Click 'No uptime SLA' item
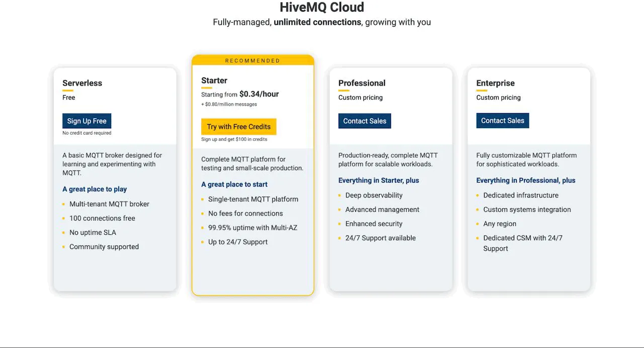The height and width of the screenshot is (348, 644). 93,232
